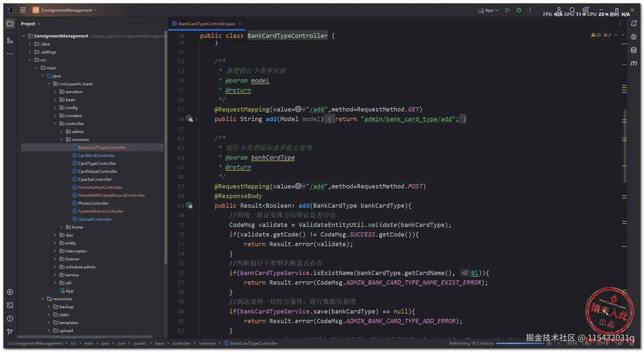
Task: Expand the .idea folder
Action: (30, 44)
